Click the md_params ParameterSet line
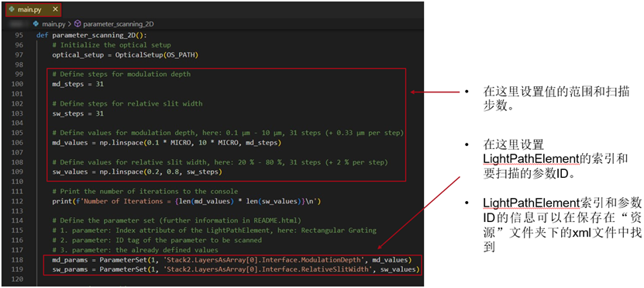Viewport: 644px width, 288px height. tap(232, 260)
